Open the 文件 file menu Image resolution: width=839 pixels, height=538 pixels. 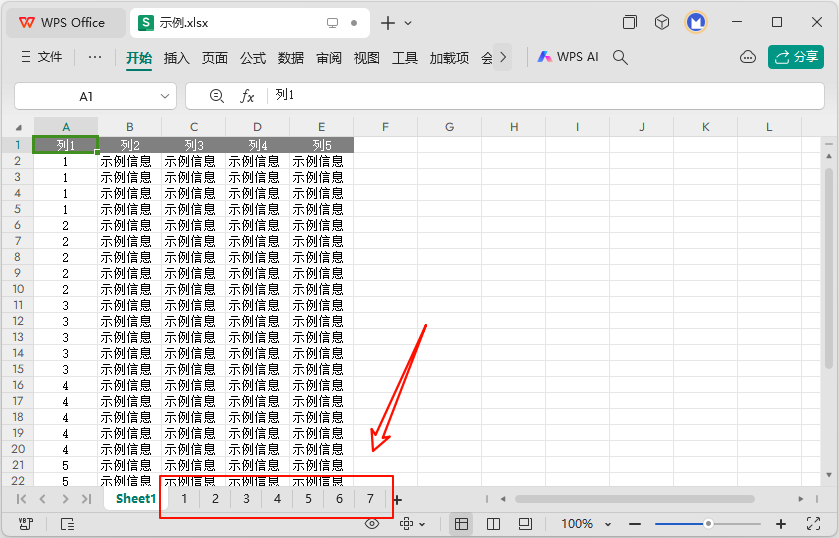[x=42, y=58]
